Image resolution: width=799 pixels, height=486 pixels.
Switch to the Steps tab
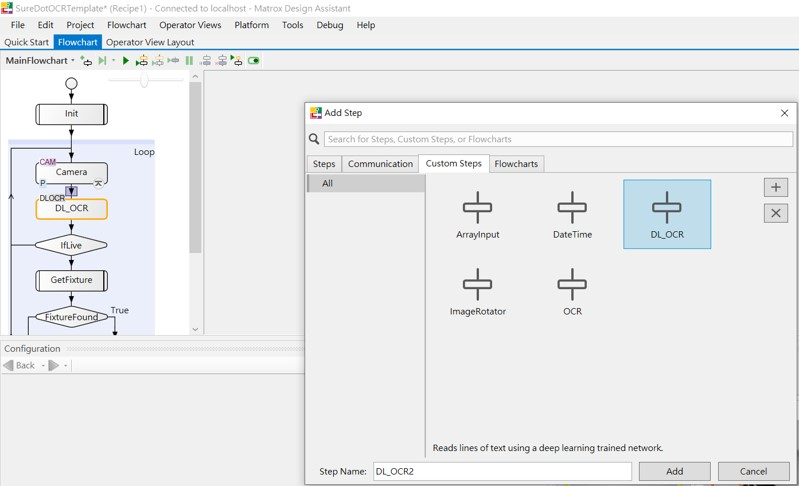[324, 164]
